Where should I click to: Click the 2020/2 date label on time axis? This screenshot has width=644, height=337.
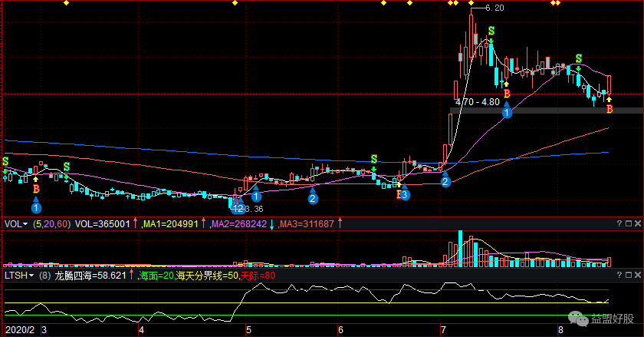(x=18, y=329)
